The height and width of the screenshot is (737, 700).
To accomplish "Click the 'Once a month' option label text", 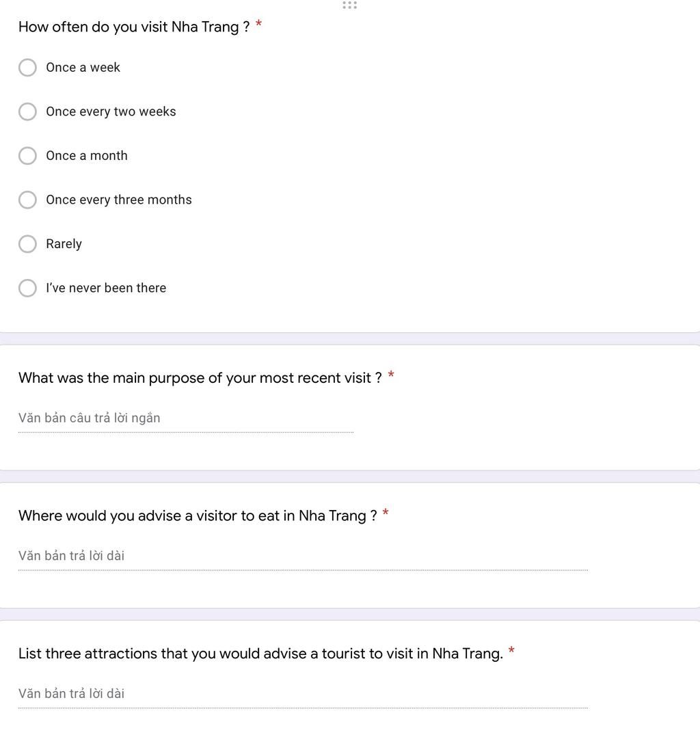I will tap(87, 156).
